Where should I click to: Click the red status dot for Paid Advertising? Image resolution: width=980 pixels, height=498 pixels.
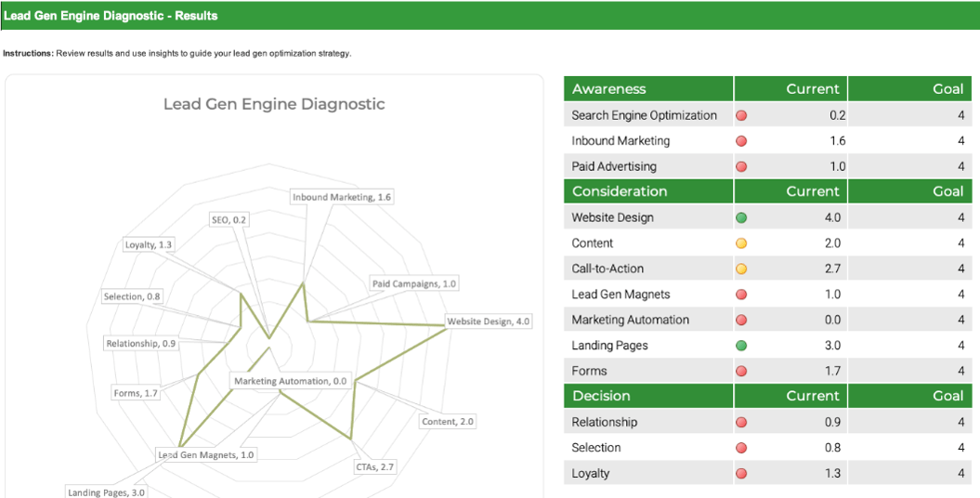[741, 167]
